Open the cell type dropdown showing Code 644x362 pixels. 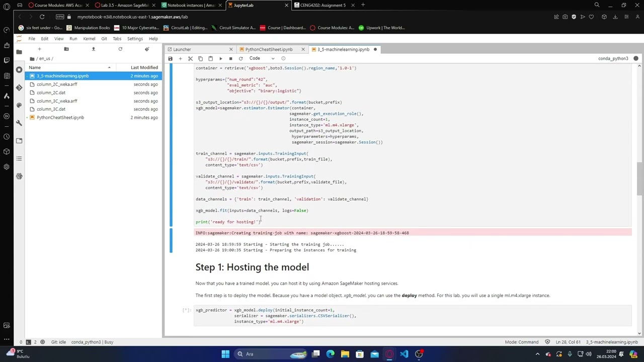[262, 58]
